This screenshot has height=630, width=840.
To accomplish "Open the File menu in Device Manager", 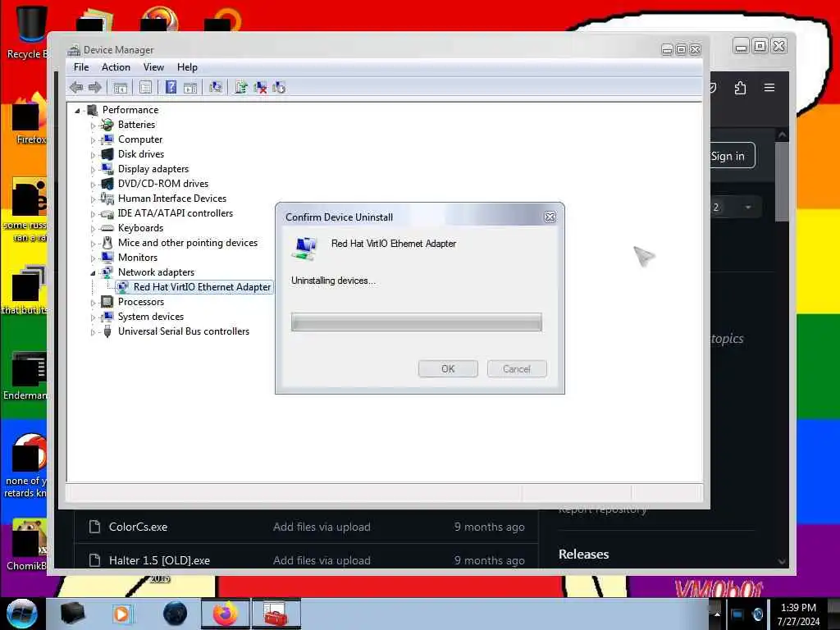I will click(81, 67).
